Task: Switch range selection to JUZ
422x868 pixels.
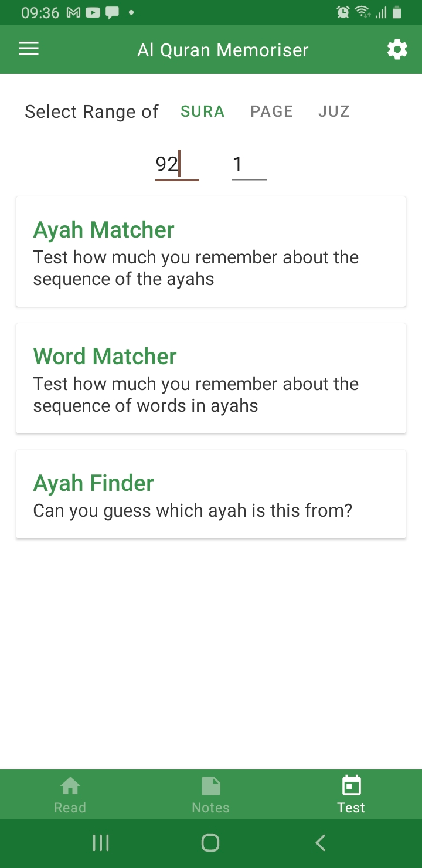Action: 334,111
